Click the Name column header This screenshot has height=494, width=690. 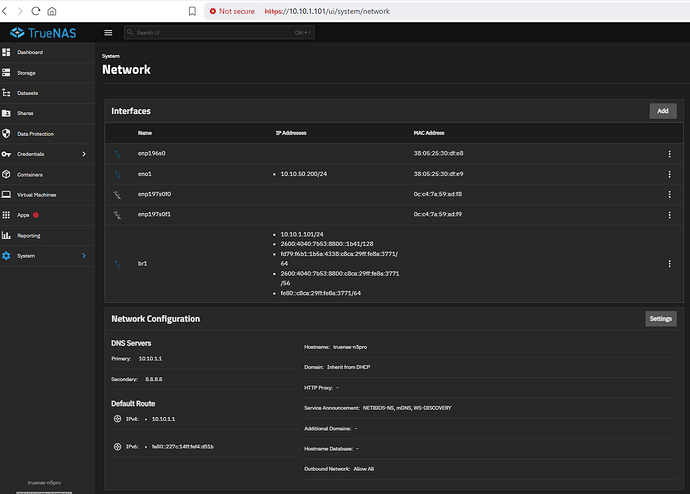pyautogui.click(x=145, y=133)
